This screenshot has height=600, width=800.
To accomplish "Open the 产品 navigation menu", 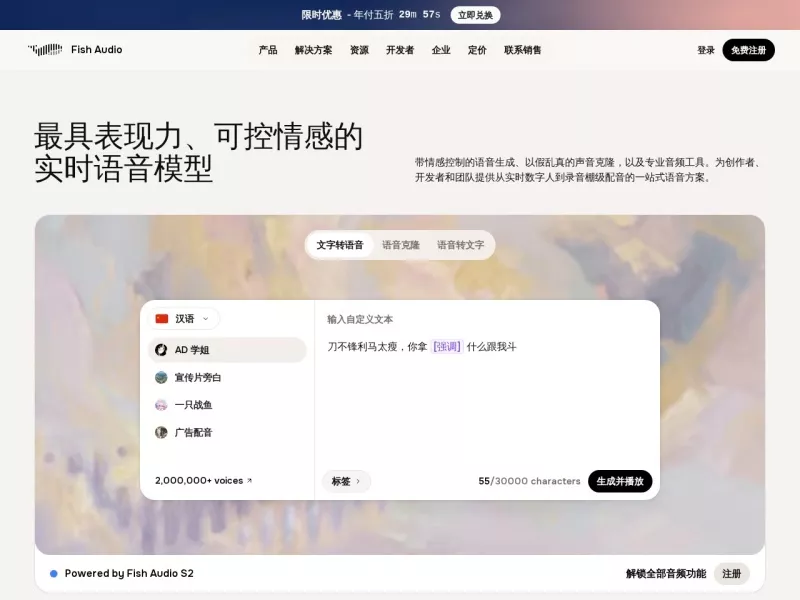I will click(268, 50).
